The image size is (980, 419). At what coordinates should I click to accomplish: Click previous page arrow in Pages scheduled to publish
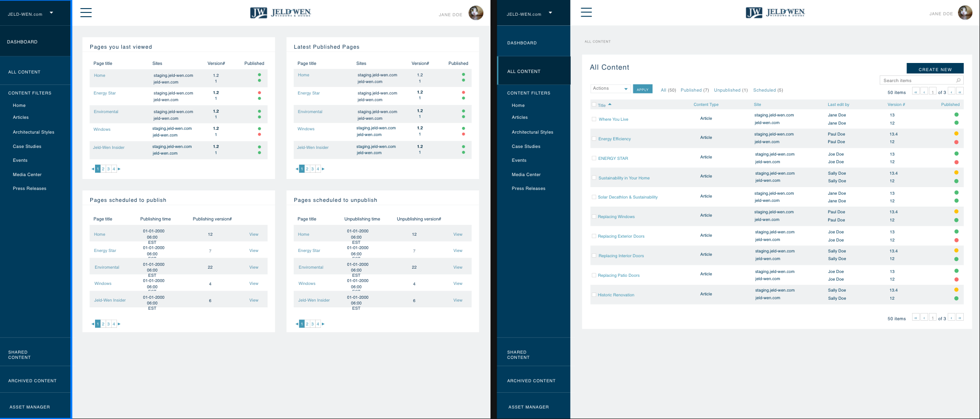tap(93, 324)
